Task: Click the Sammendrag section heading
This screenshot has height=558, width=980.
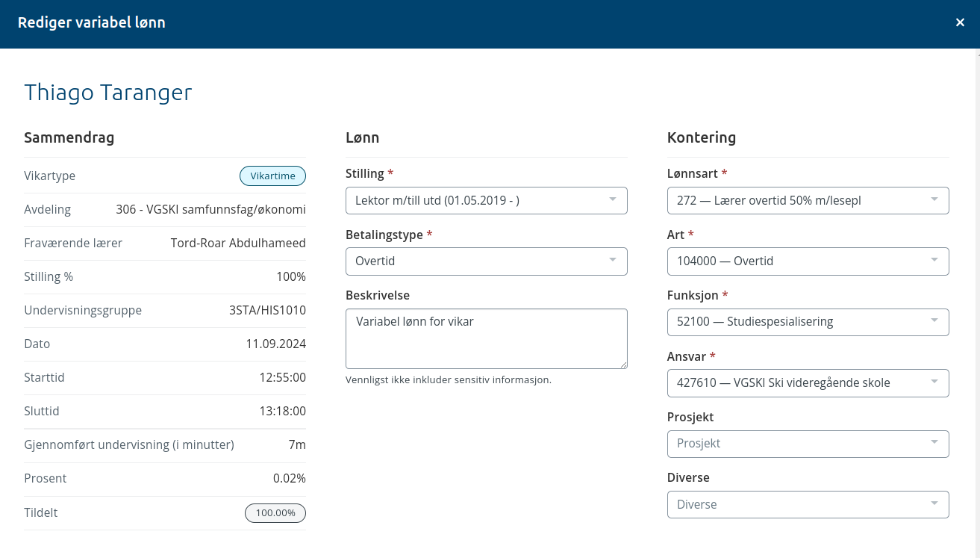Action: click(69, 137)
